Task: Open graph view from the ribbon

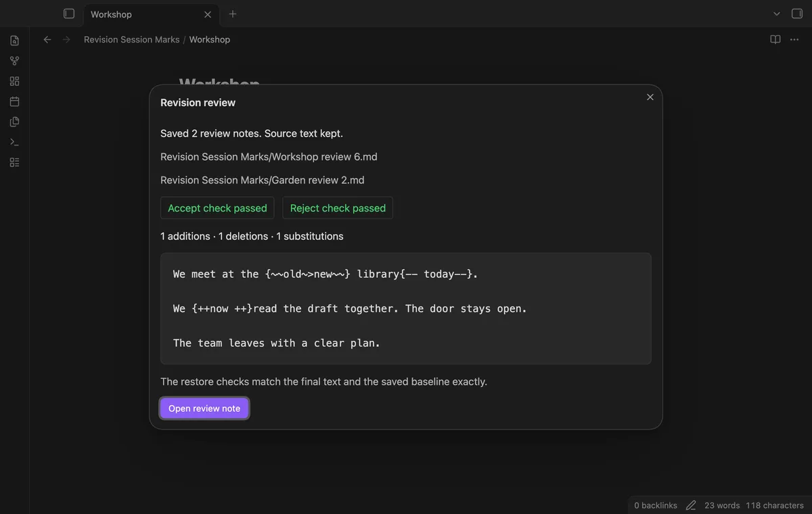Action: click(14, 61)
